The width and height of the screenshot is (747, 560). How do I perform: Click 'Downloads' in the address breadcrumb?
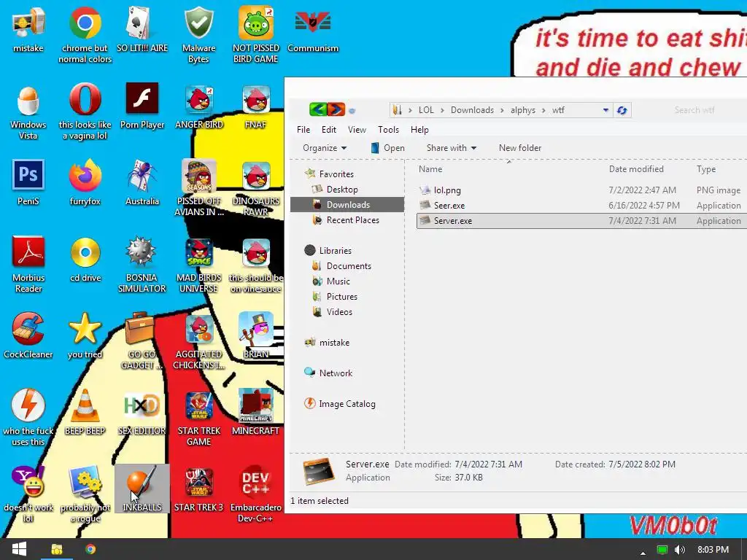[x=472, y=110]
